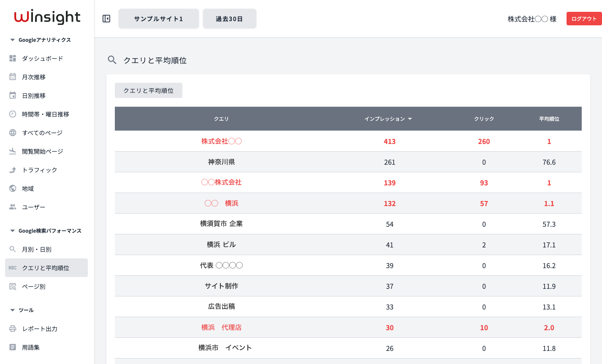Open the ユーザー people icon
The image size is (602, 364).
coord(13,207)
